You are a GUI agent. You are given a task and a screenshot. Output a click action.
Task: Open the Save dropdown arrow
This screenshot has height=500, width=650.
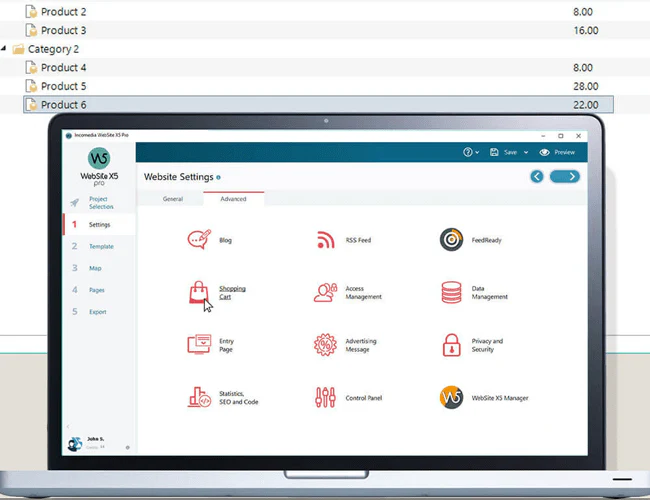tap(526, 152)
